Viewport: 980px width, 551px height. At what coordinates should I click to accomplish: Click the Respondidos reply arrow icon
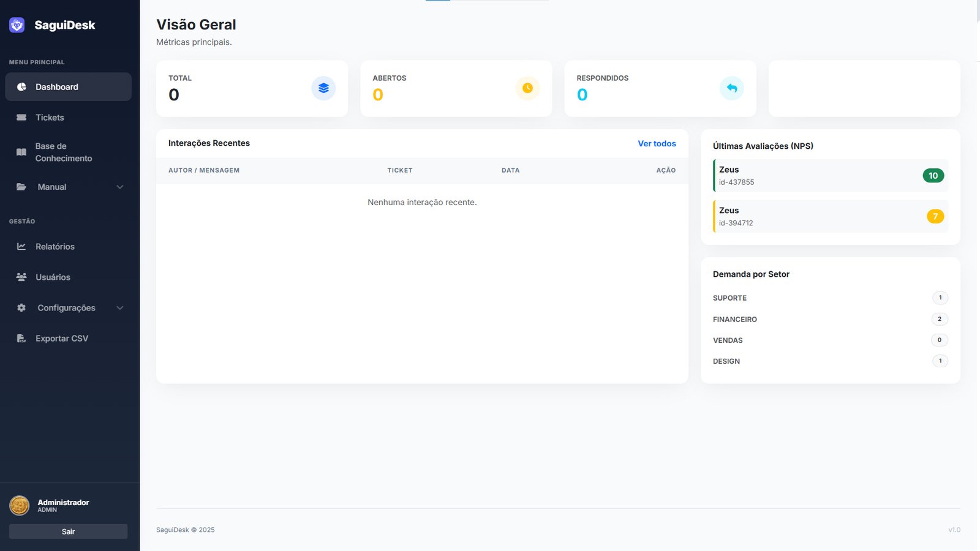(731, 88)
